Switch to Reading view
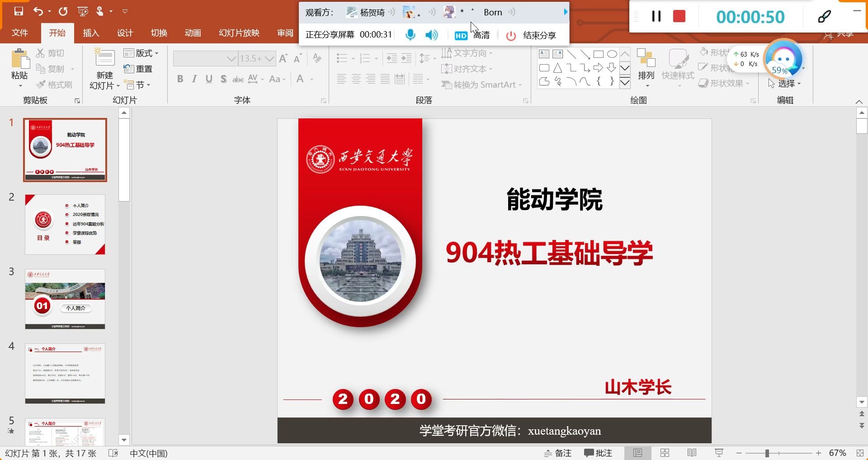The height and width of the screenshot is (460, 868). tap(692, 453)
